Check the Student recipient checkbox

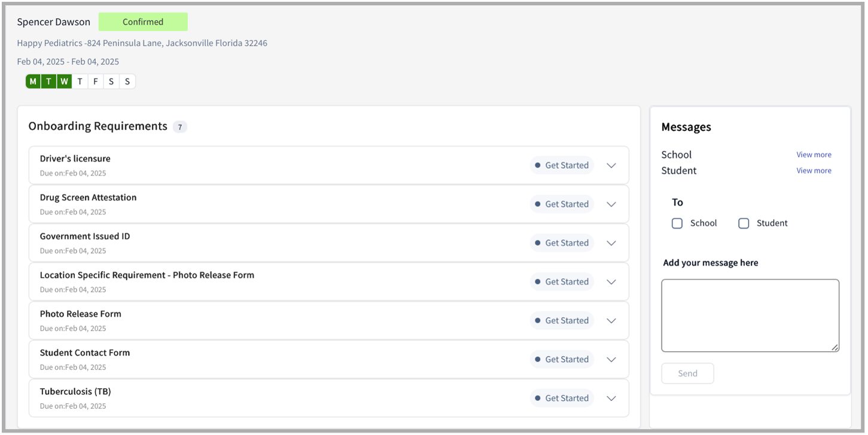click(743, 223)
